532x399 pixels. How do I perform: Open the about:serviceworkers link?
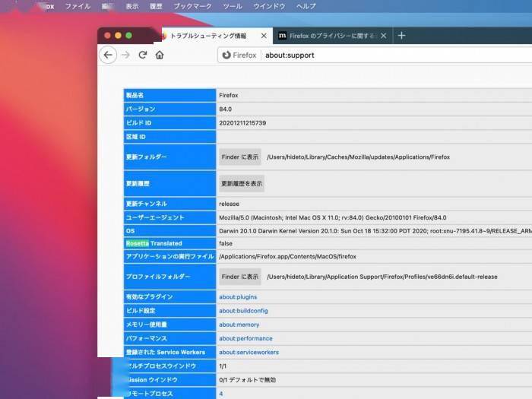249,352
